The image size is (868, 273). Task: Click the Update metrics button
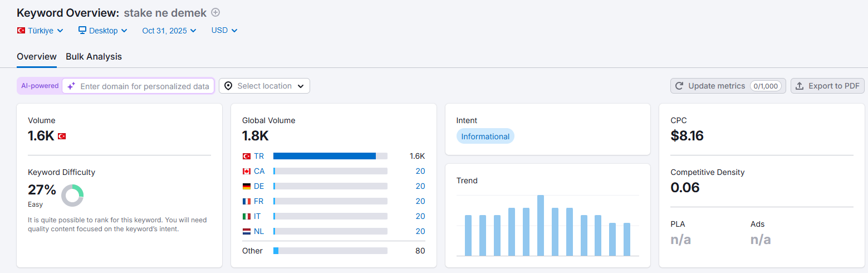tap(728, 86)
